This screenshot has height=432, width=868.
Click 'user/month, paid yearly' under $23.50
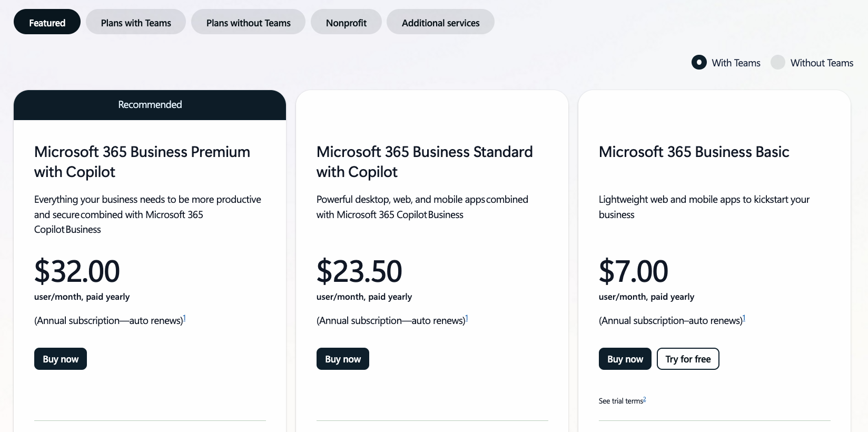(364, 297)
